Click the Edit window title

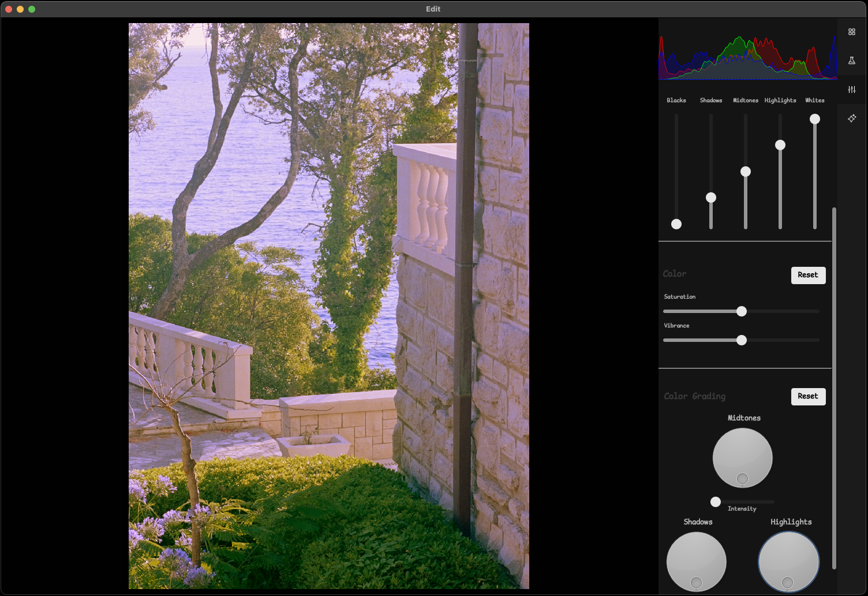(433, 9)
